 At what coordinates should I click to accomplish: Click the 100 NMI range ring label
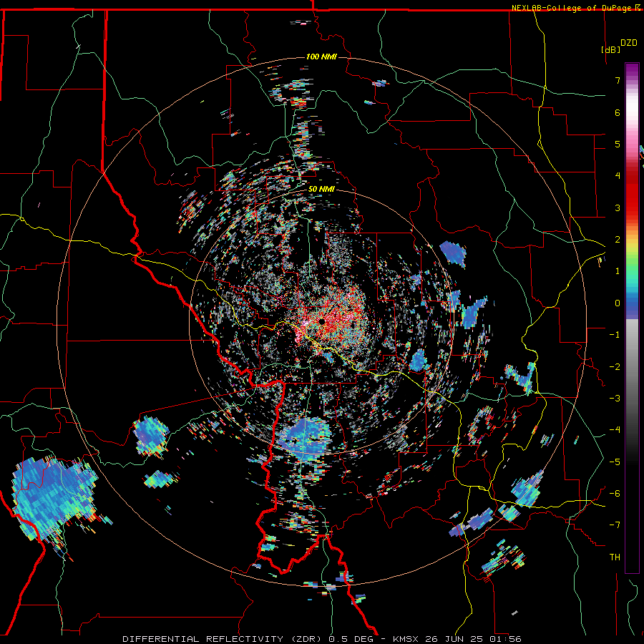[x=321, y=57]
